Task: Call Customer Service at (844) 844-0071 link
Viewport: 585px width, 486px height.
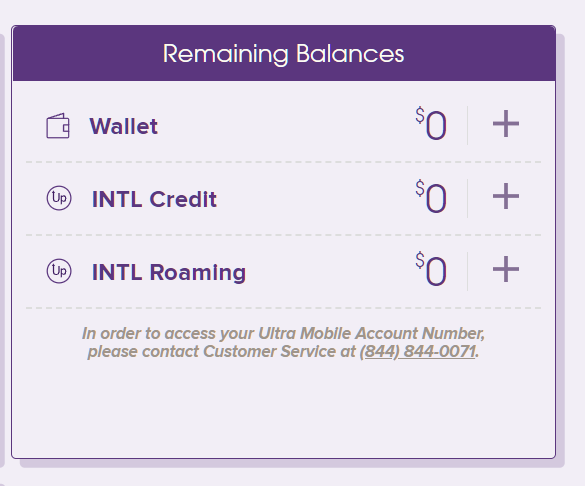Action: (x=418, y=351)
